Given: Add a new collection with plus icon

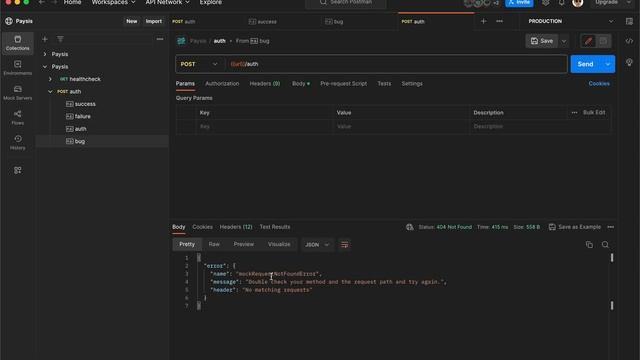Looking at the screenshot, I should (45, 39).
